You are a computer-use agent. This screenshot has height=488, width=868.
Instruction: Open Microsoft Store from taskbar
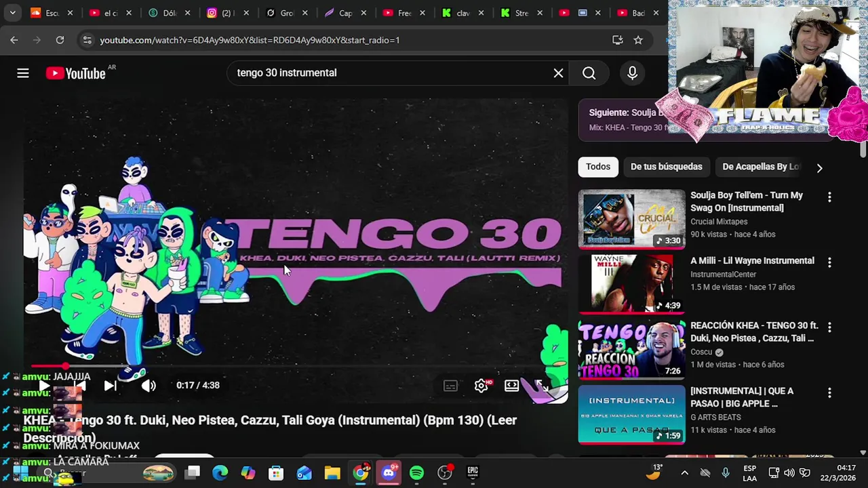(x=276, y=472)
